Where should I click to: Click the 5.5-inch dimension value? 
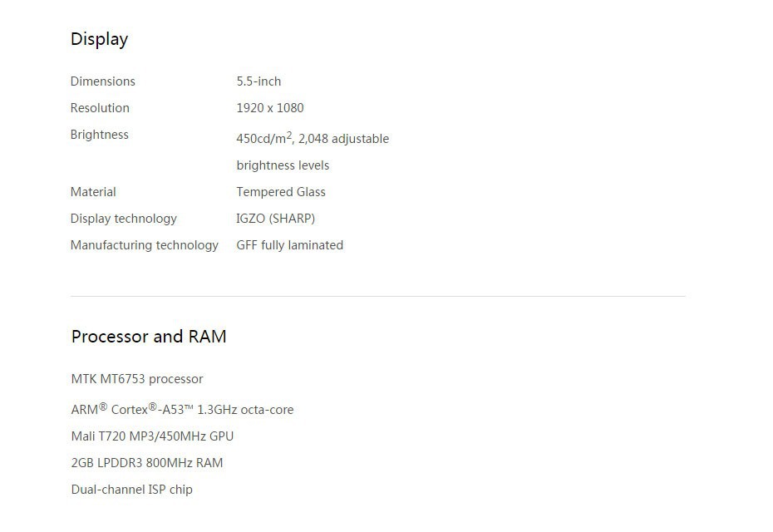tap(258, 81)
